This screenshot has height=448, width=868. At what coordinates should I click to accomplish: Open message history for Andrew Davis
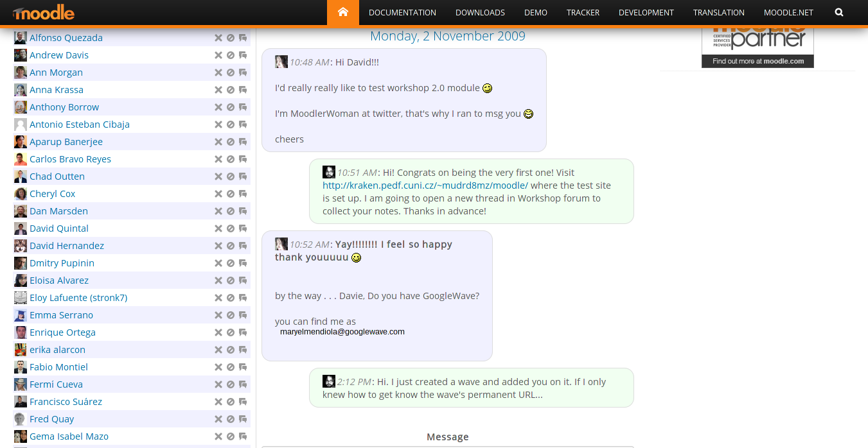coord(243,55)
